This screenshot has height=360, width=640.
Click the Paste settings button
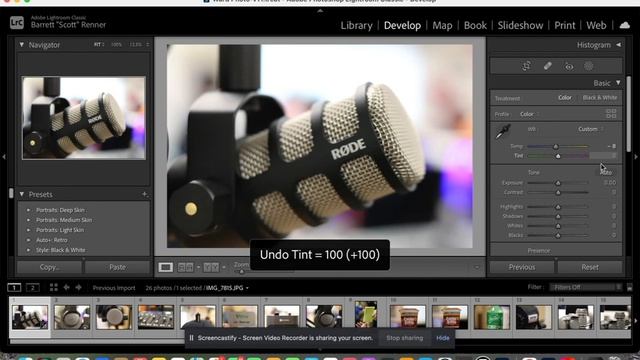[x=118, y=267]
